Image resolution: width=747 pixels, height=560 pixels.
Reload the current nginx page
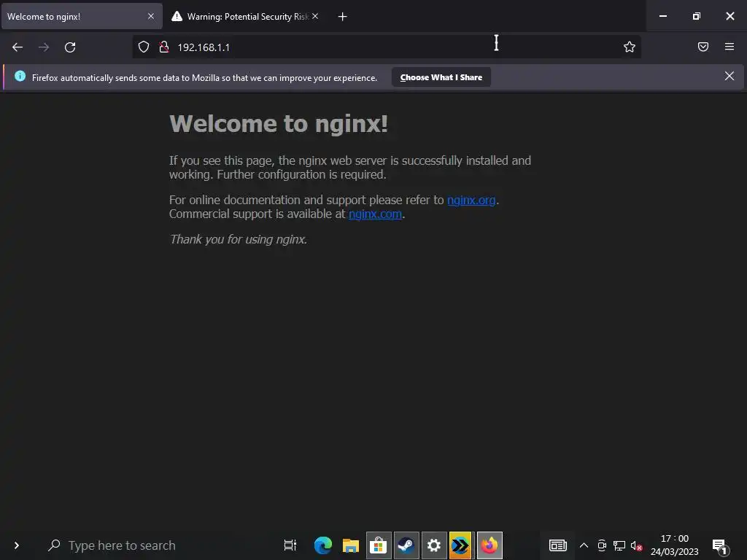[70, 47]
